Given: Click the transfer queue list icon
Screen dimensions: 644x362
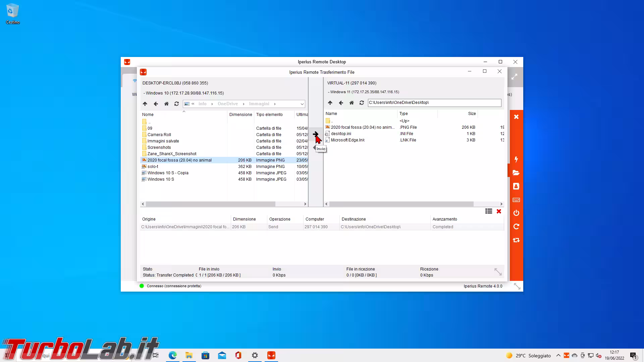Looking at the screenshot, I should coord(488,211).
